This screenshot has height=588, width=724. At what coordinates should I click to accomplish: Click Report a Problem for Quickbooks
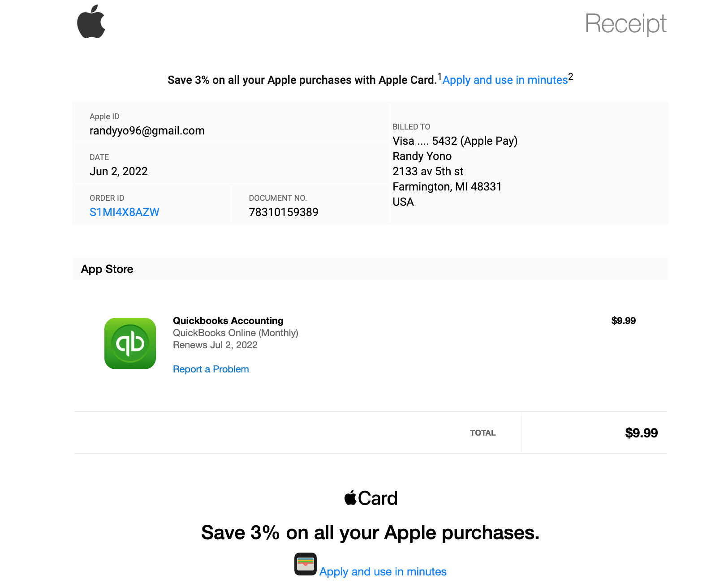[x=211, y=369]
